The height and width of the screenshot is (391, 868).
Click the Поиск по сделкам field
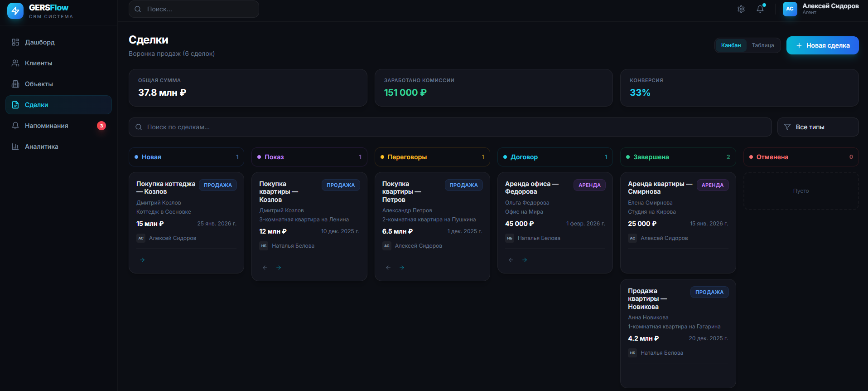tap(450, 127)
